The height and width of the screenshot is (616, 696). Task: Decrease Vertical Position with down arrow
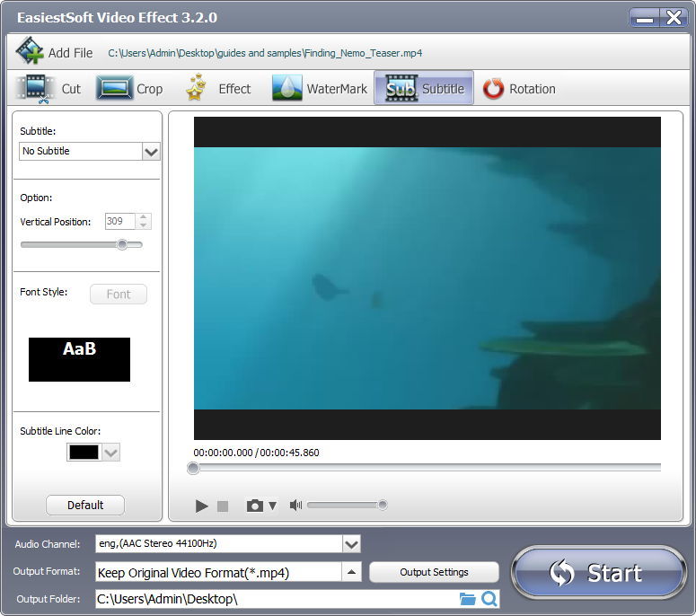click(x=144, y=225)
